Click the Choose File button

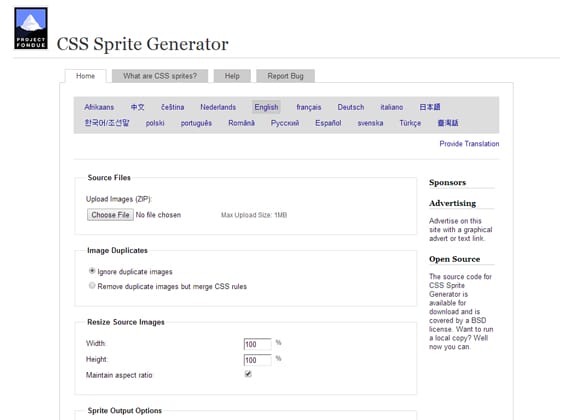pyautogui.click(x=110, y=215)
